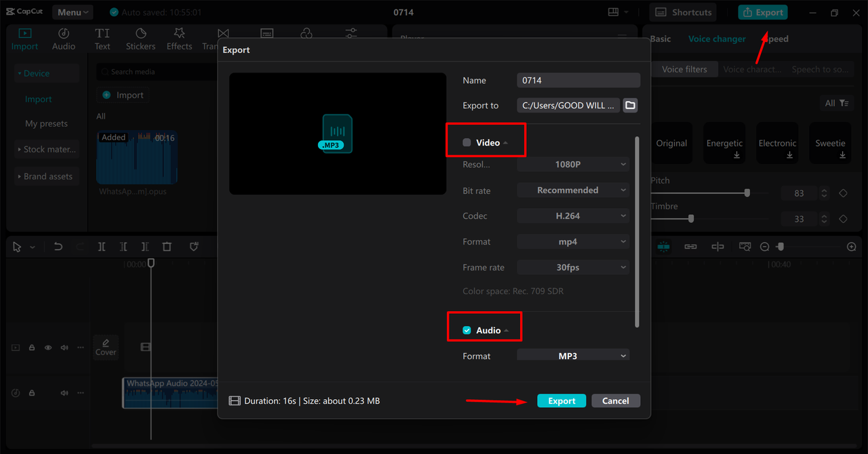Hide the main video track with eye icon
The height and width of the screenshot is (454, 868).
point(48,348)
